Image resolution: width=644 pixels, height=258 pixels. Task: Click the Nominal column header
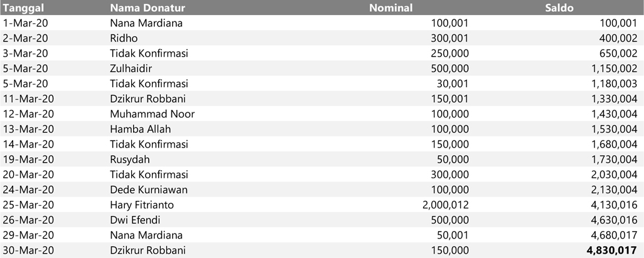390,8
